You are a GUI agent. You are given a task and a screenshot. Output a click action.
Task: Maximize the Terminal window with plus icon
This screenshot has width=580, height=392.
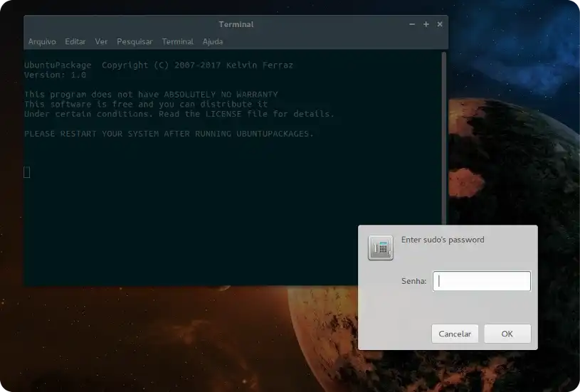click(426, 24)
